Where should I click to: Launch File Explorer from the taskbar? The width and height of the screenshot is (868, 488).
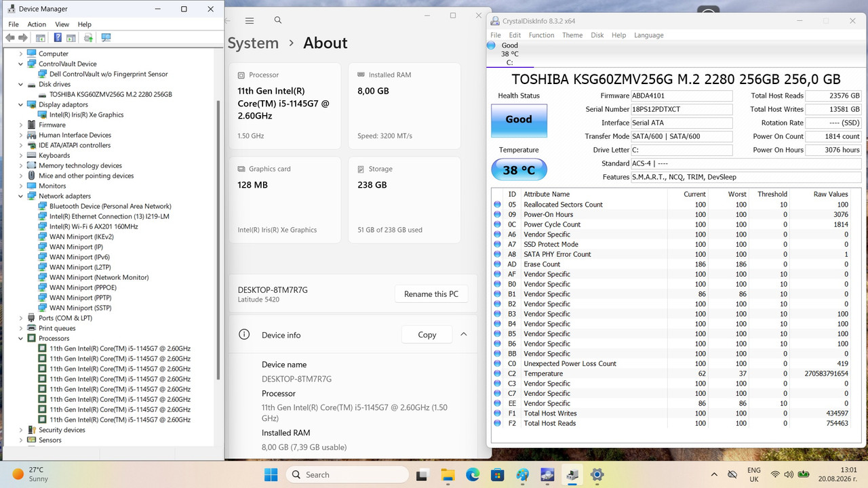pyautogui.click(x=447, y=474)
